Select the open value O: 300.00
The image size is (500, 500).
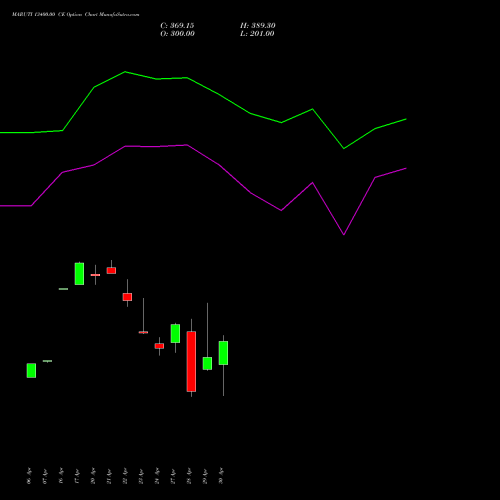[178, 34]
